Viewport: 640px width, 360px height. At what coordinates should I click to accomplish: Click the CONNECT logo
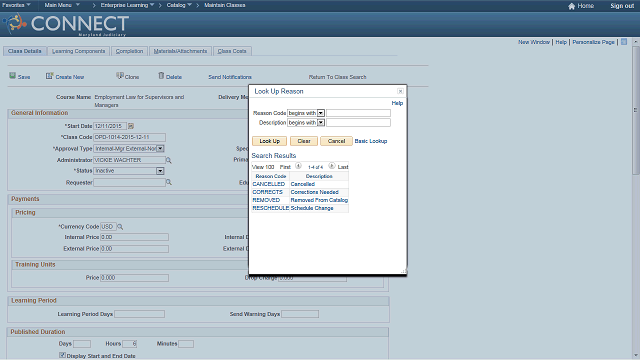coord(66,24)
